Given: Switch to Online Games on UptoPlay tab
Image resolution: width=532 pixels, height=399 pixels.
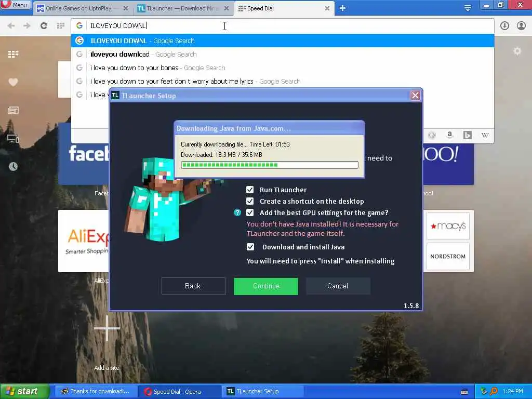Looking at the screenshot, I should pyautogui.click(x=82, y=8).
